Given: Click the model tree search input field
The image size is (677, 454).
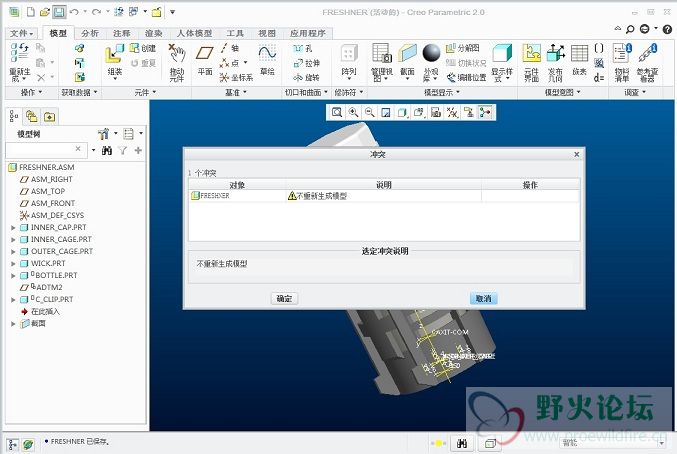Looking at the screenshot, I should coord(44,149).
